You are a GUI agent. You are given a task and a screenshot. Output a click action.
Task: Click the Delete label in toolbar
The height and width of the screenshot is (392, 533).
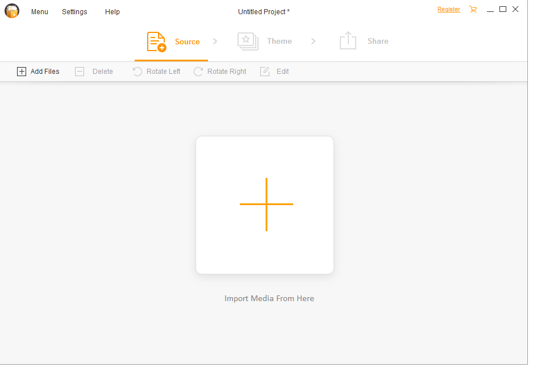(x=103, y=72)
